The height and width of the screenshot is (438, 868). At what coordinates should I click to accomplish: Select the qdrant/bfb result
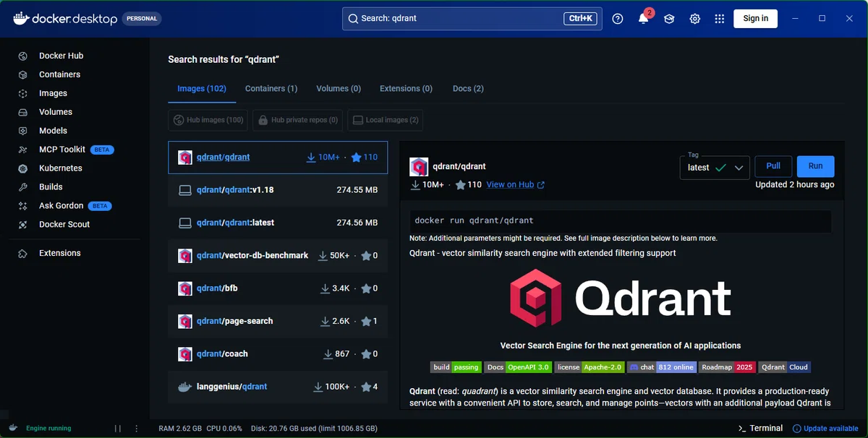278,288
